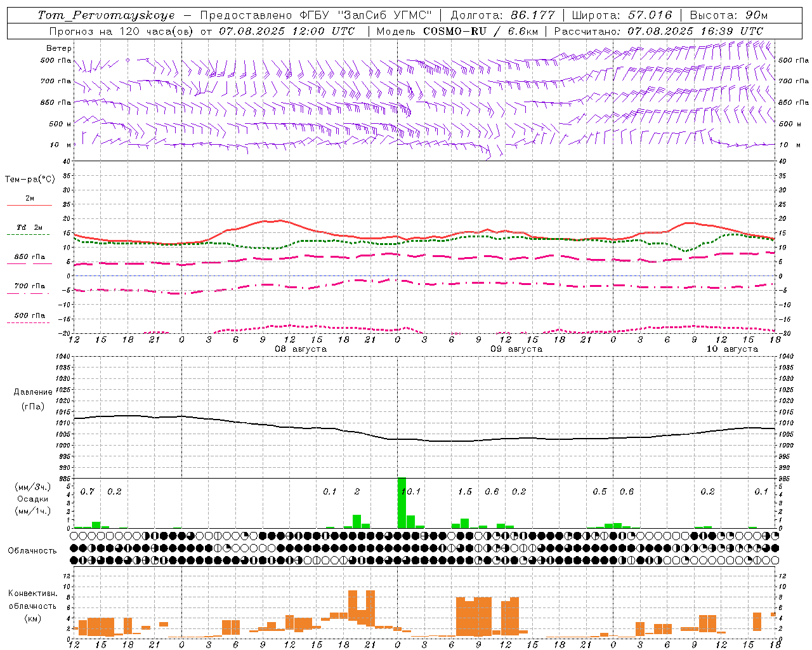
Task: Click the 'Td 2м' dew point legend entry
Action: pos(30,227)
